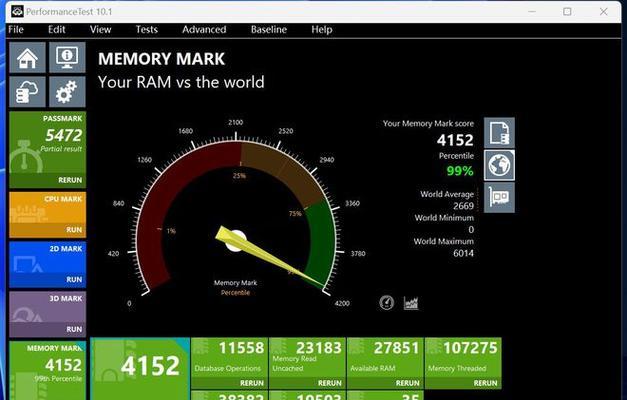Run the 2D Mark test
This screenshot has width=627, height=400.
point(74,279)
